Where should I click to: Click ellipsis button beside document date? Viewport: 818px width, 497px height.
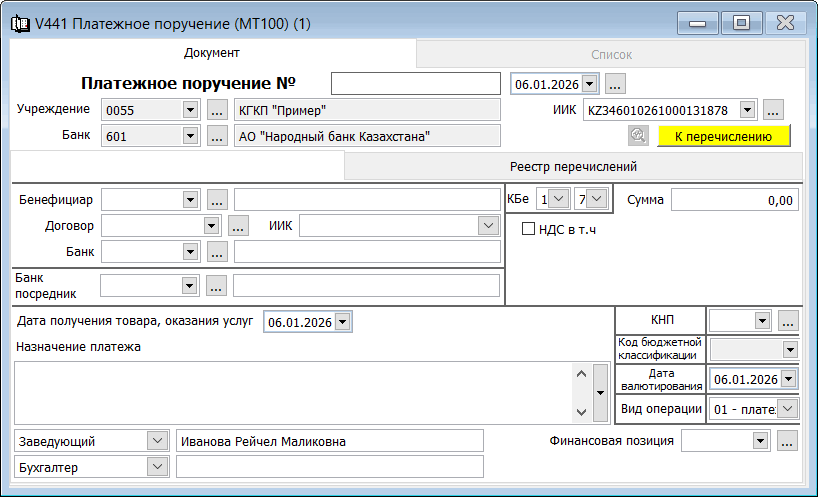point(615,84)
